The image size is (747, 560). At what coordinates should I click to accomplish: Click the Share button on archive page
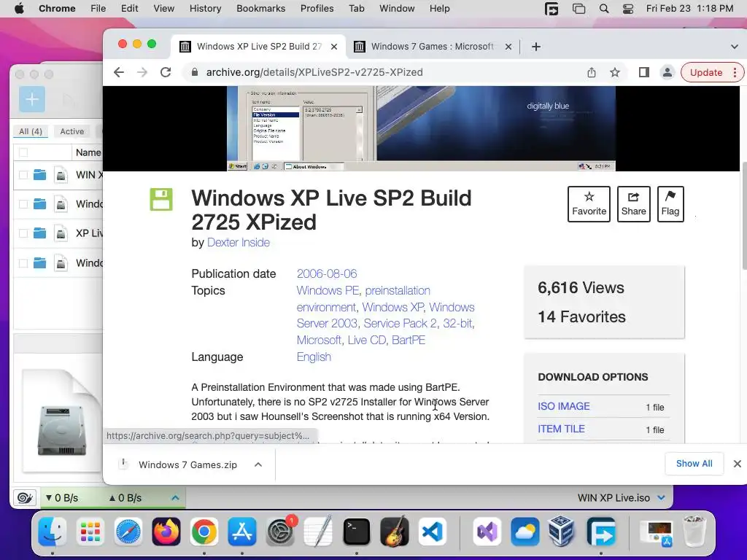click(633, 204)
